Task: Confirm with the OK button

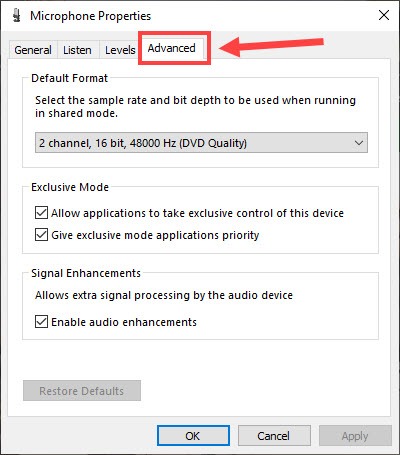Action: [x=193, y=436]
